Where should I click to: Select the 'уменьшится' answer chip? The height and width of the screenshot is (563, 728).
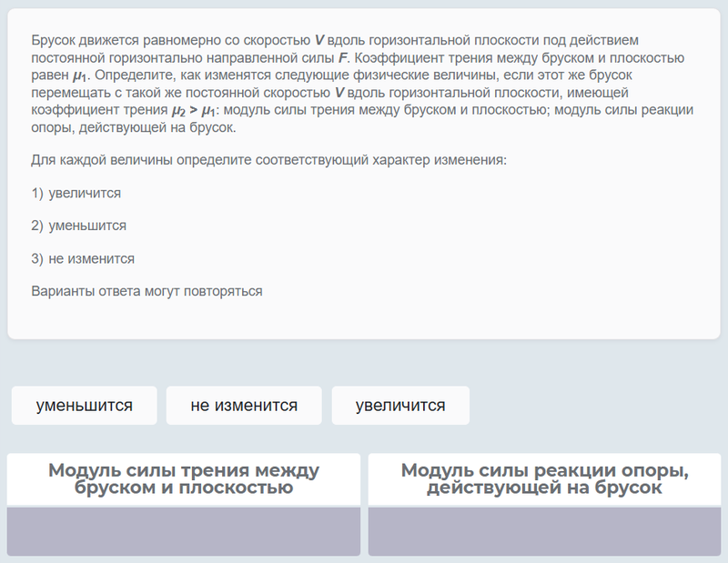tap(84, 406)
